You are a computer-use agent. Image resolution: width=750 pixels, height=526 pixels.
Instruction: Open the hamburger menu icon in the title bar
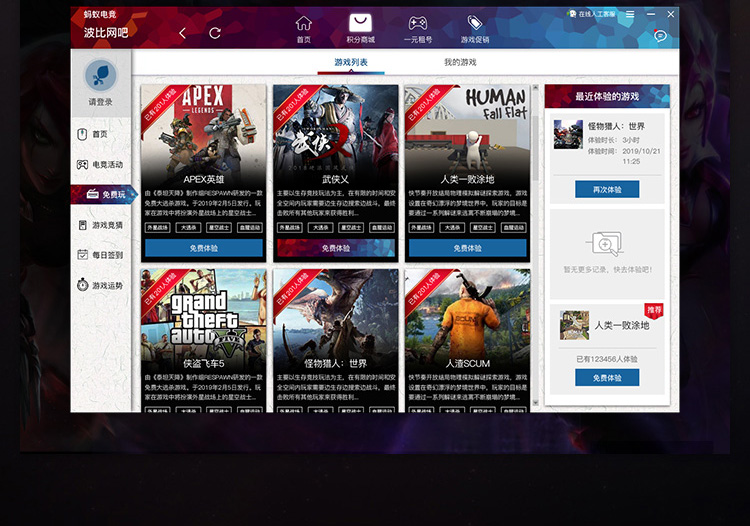[630, 14]
